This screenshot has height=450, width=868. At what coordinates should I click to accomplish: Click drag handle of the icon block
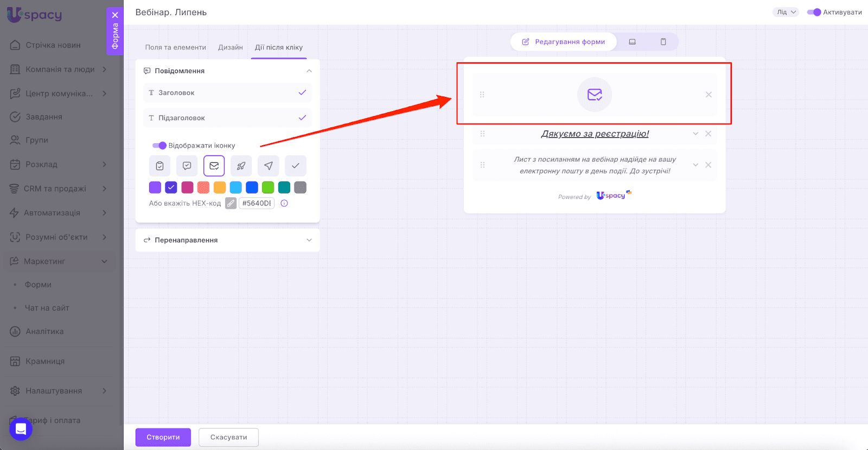482,95
